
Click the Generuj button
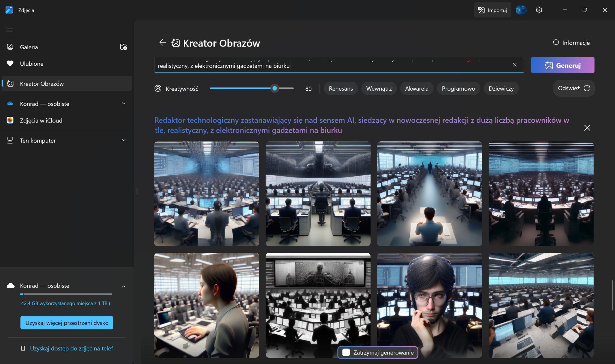[x=562, y=65]
